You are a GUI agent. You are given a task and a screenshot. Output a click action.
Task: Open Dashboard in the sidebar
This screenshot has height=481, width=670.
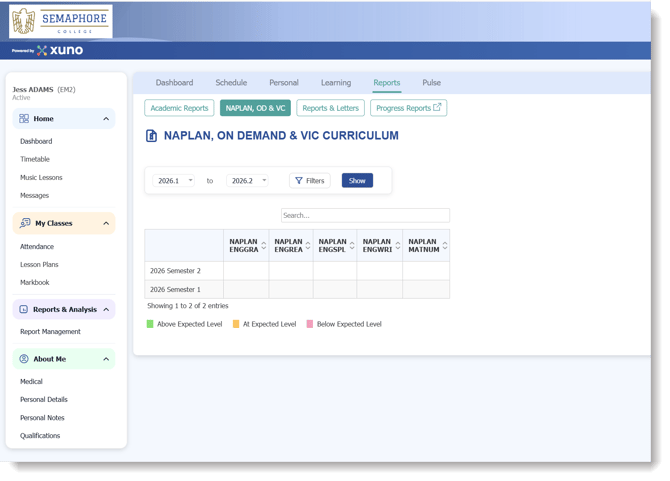coord(36,141)
